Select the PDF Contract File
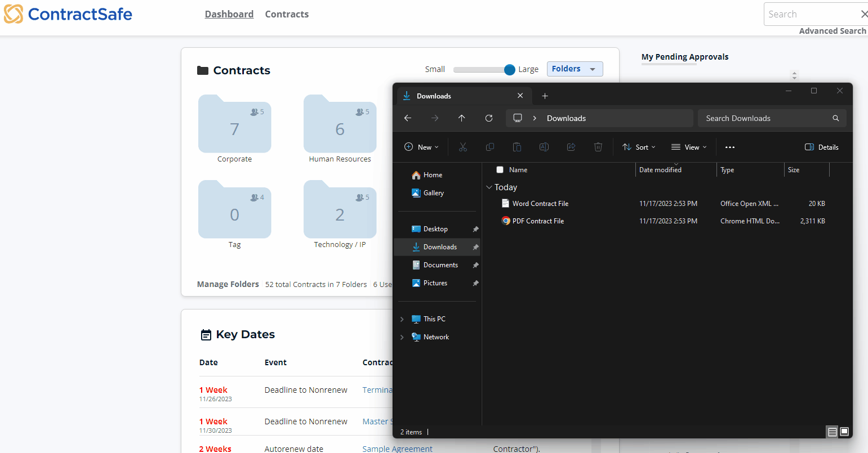This screenshot has height=453, width=868. coord(538,221)
